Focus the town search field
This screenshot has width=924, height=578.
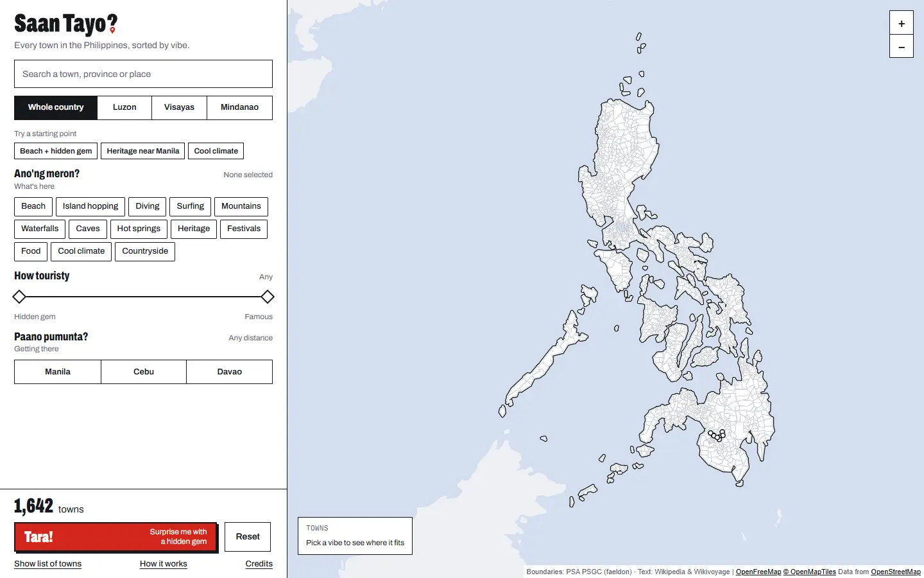[143, 74]
